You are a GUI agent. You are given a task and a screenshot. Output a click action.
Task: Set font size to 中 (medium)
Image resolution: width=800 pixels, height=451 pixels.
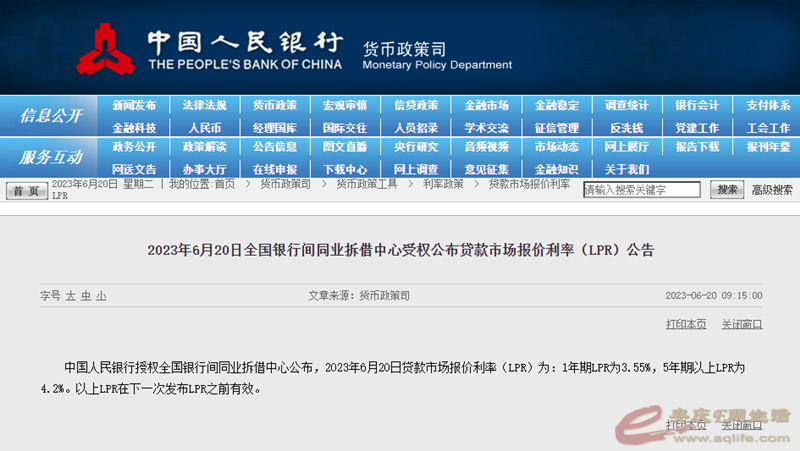(86, 296)
